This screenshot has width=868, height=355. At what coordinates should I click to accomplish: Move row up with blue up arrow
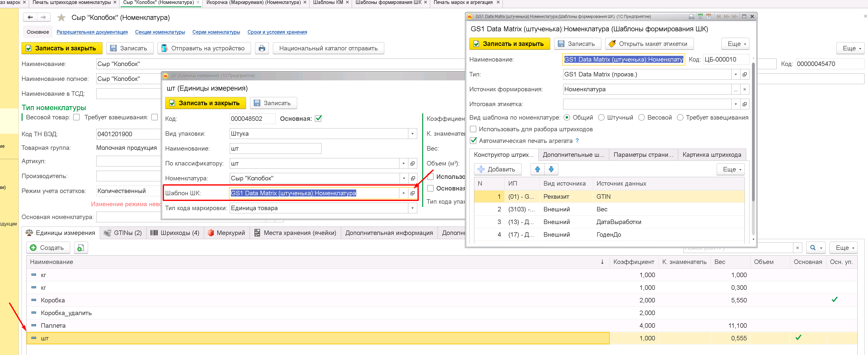[x=538, y=169]
